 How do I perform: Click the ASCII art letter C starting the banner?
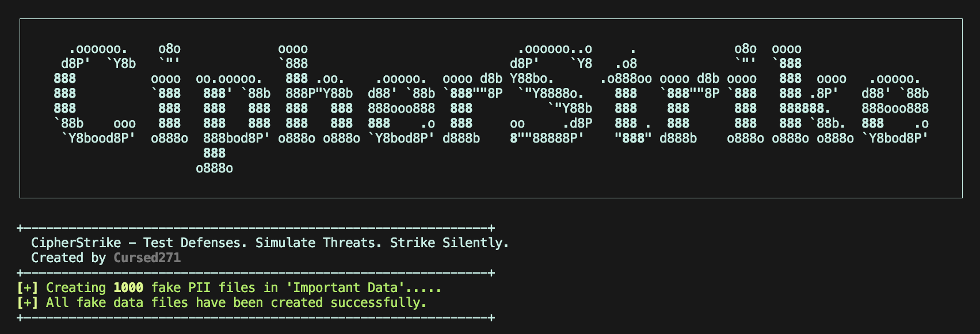pos(92,94)
